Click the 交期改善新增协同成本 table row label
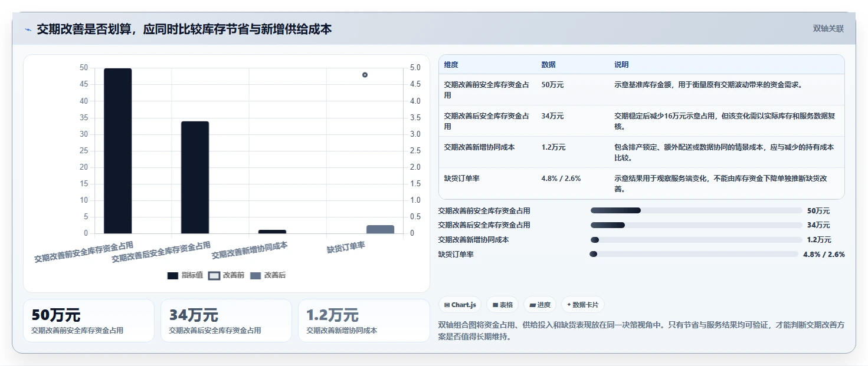The height and width of the screenshot is (366, 868). pyautogui.click(x=479, y=147)
